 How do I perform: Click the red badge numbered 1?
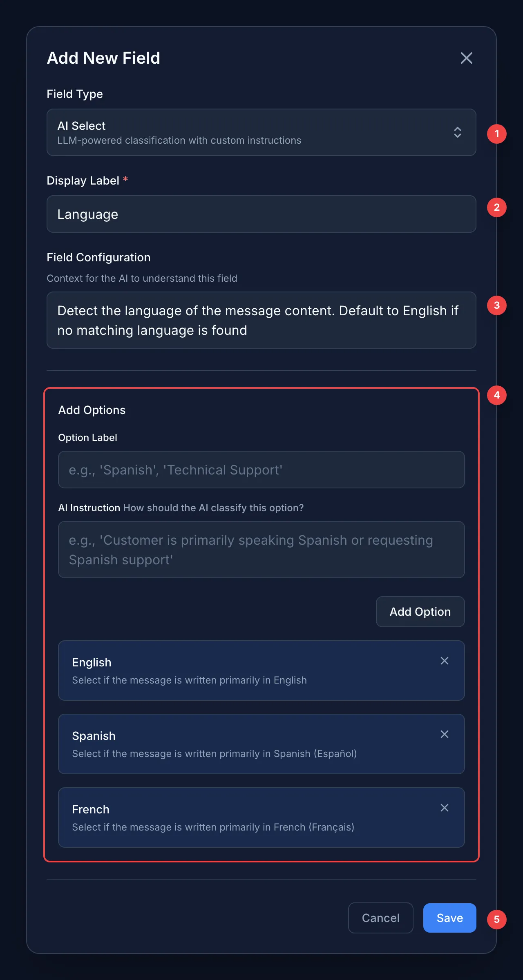click(x=497, y=134)
